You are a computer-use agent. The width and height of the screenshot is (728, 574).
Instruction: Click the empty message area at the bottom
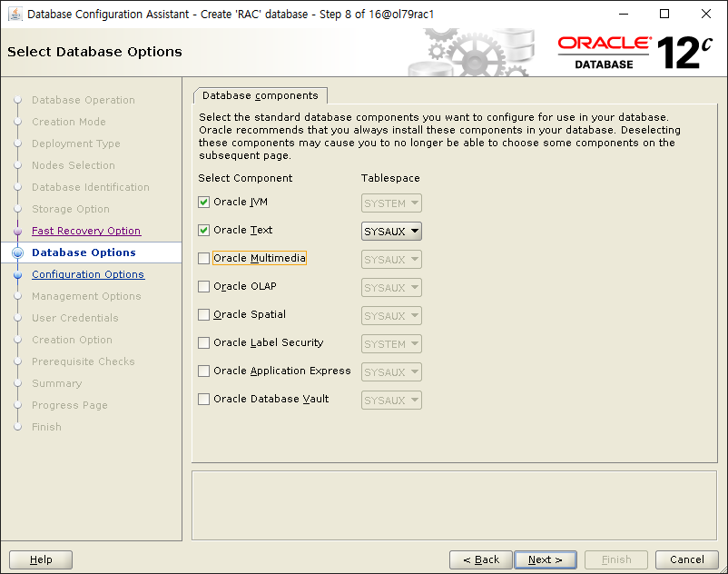pos(455,506)
